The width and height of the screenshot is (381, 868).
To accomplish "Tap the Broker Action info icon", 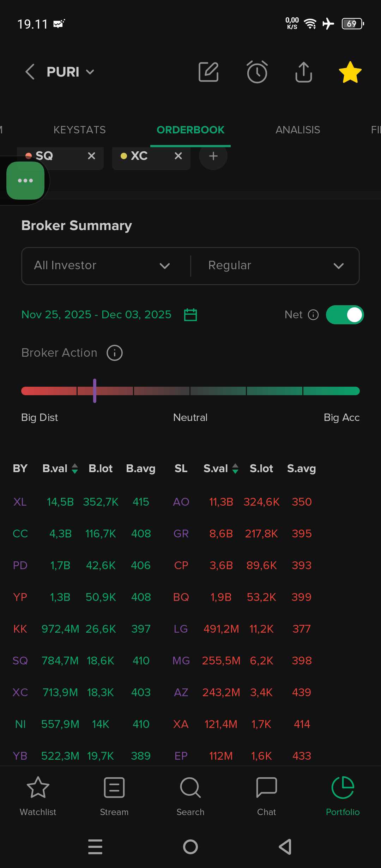I will pos(115,353).
